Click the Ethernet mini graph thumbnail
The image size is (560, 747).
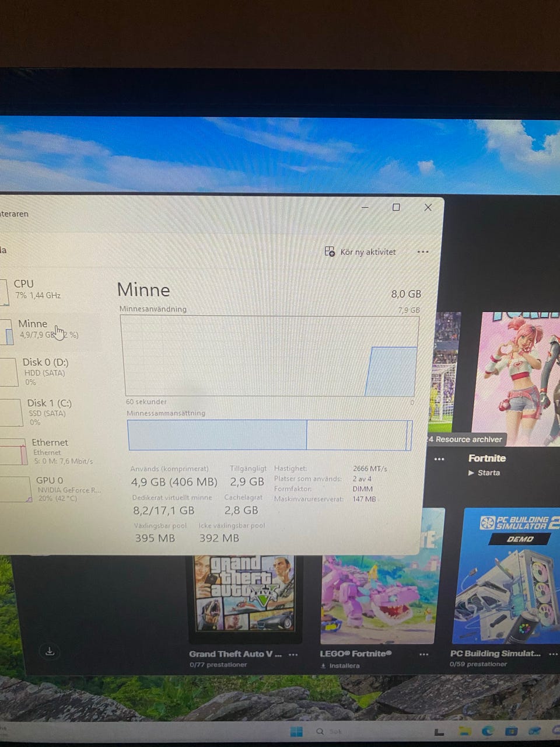(13, 452)
